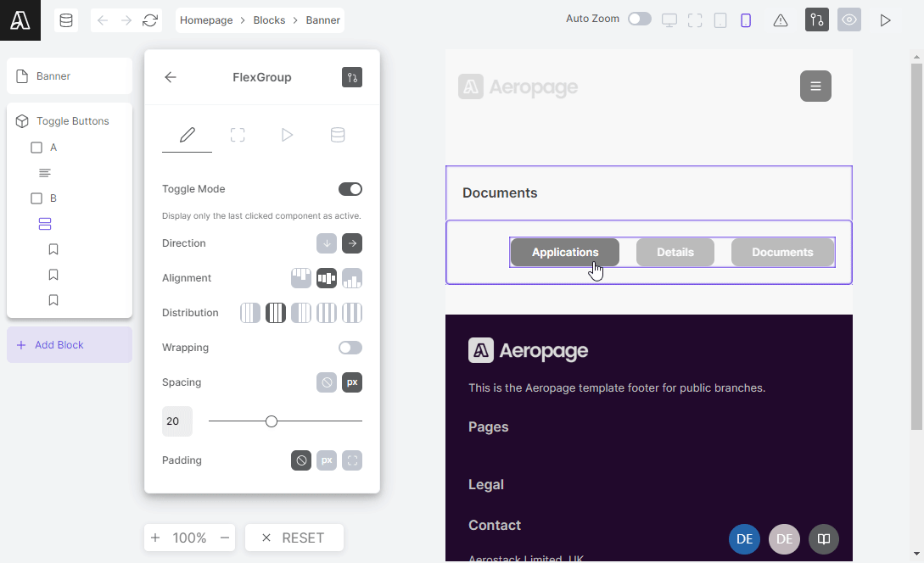The image size is (924, 563).
Task: Set Spacing to px
Action: (x=352, y=382)
